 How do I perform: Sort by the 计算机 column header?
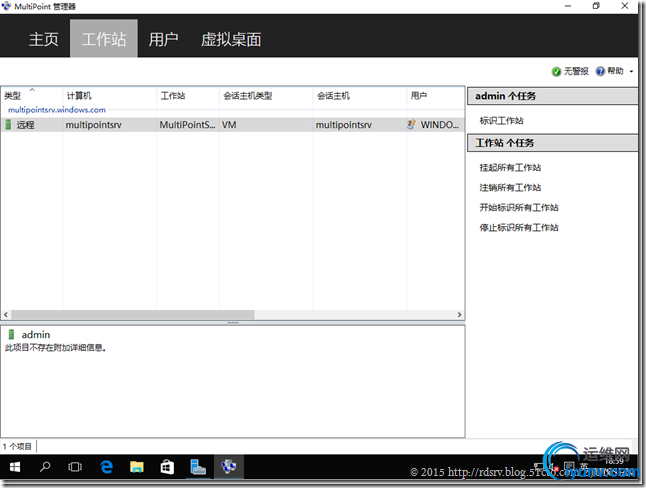(x=79, y=96)
